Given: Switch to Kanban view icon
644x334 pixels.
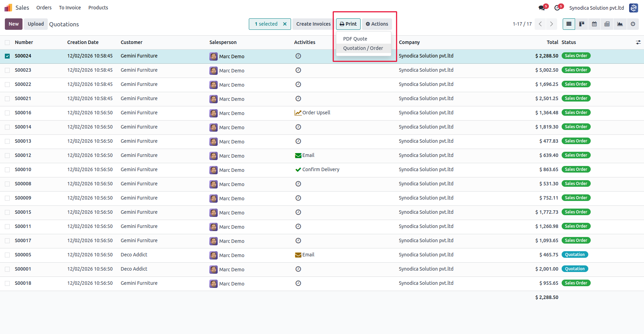Looking at the screenshot, I should (x=582, y=24).
